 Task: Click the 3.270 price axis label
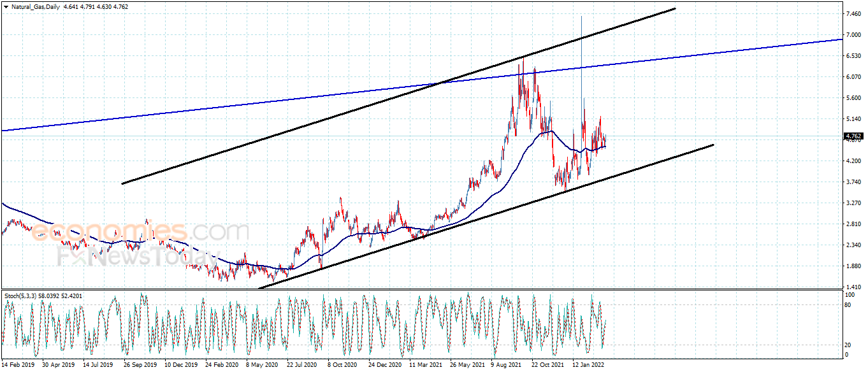(x=853, y=203)
